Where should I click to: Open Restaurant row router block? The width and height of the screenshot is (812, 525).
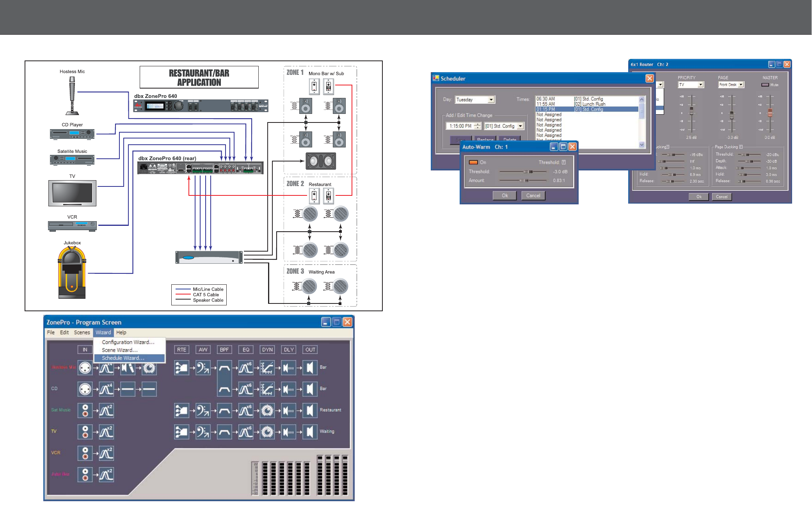(181, 410)
